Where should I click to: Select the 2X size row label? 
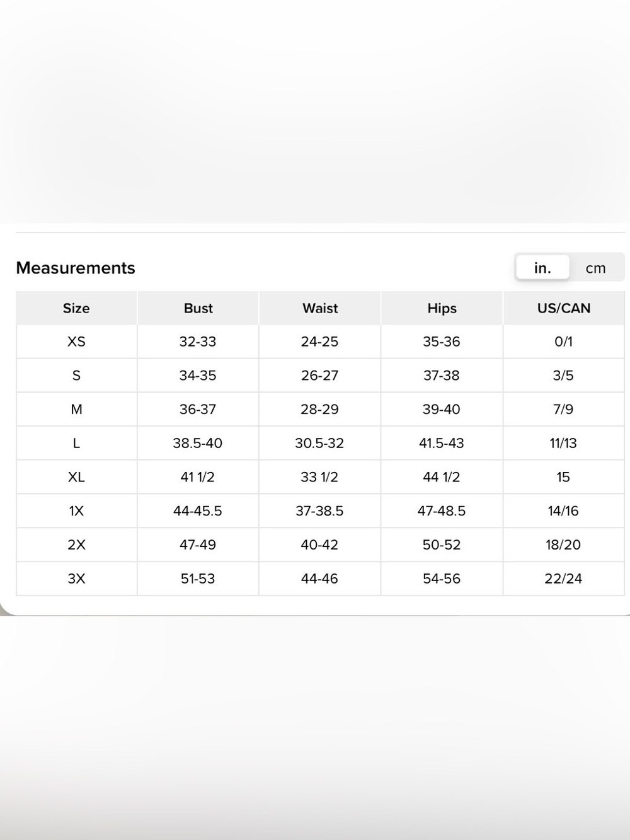[x=76, y=545]
